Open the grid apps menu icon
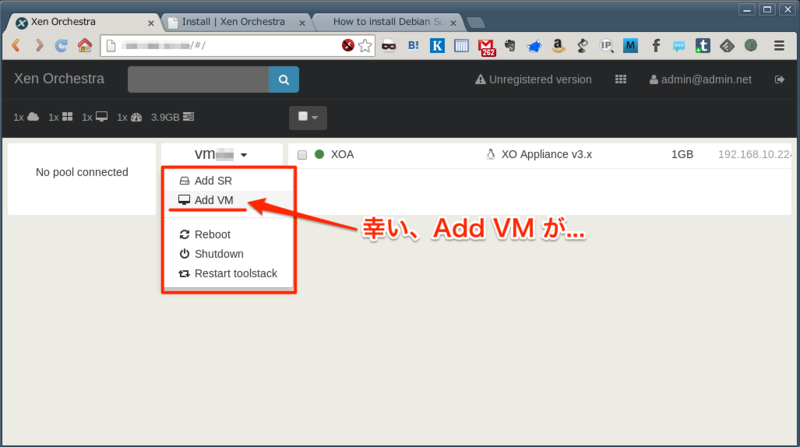 (x=620, y=80)
